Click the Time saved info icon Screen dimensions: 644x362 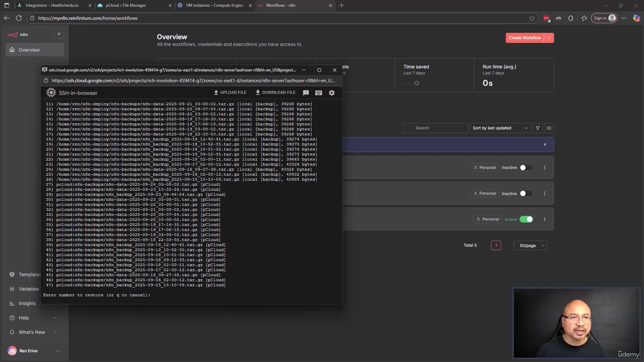(x=417, y=83)
